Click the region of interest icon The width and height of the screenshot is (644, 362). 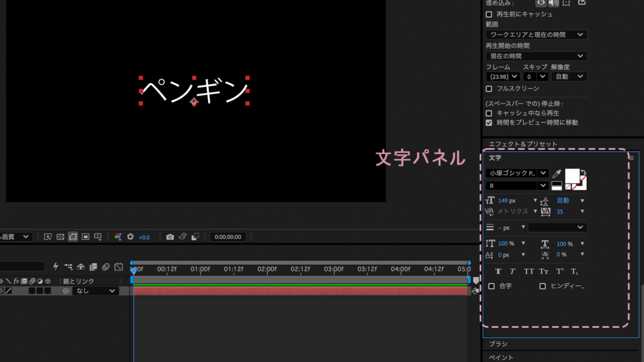click(86, 237)
